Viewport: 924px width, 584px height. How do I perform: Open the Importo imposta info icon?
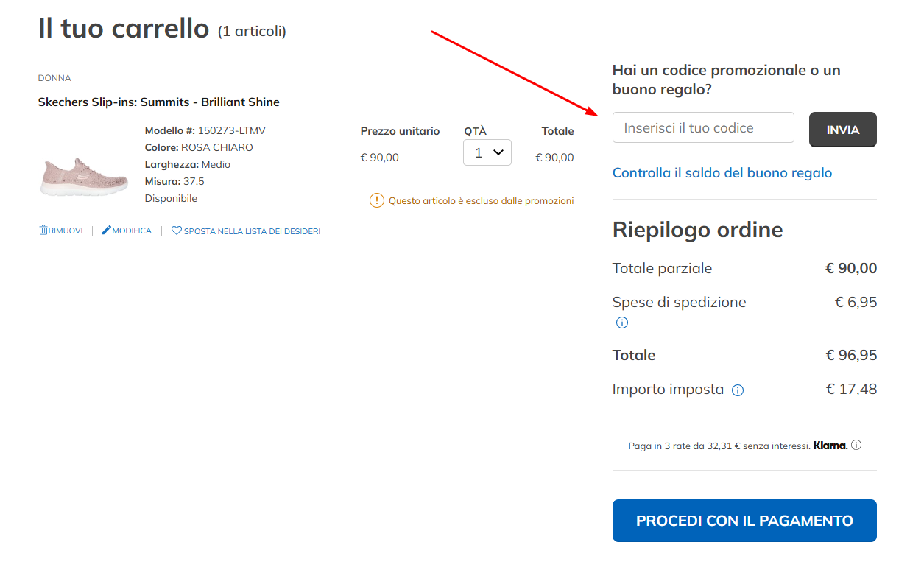click(737, 390)
